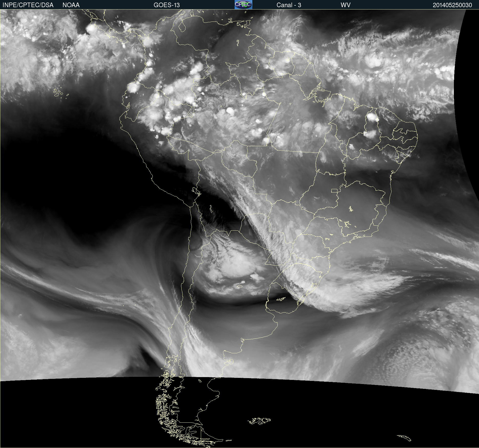Click the INPE/CPTEC/DSA header text
479x448 pixels.
coord(28,5)
